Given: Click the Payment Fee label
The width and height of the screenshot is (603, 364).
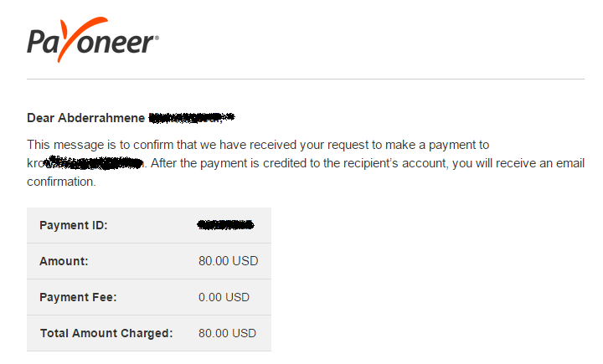Looking at the screenshot, I should tap(78, 298).
